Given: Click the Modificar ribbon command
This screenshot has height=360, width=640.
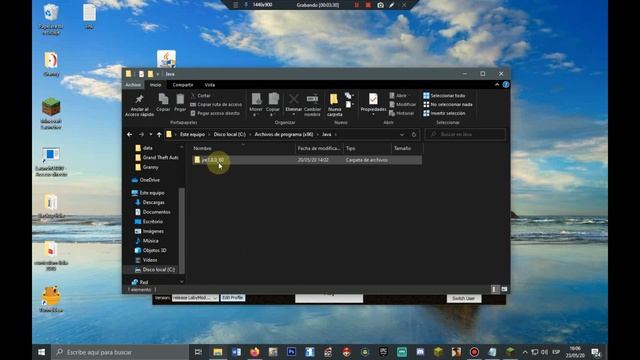Looking at the screenshot, I should tap(402, 104).
